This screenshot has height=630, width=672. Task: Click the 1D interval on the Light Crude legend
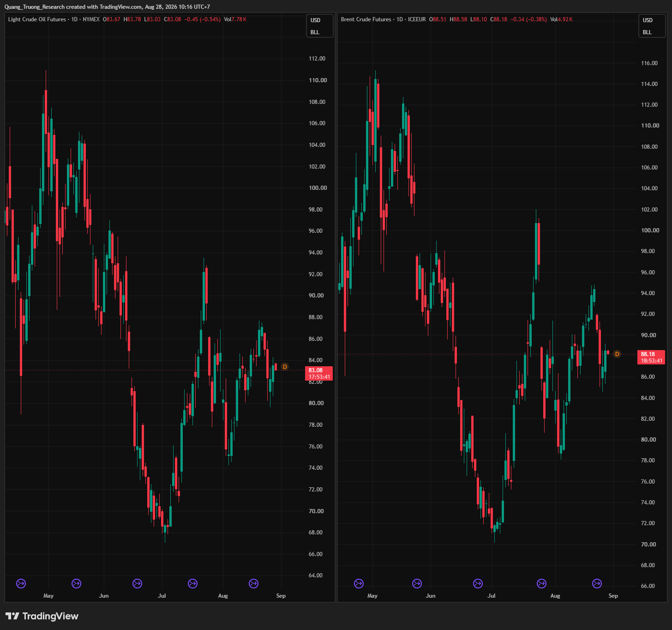[74, 19]
